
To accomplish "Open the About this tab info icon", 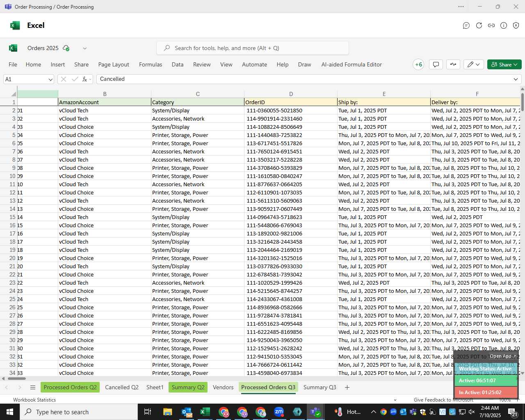I will 504,25.
